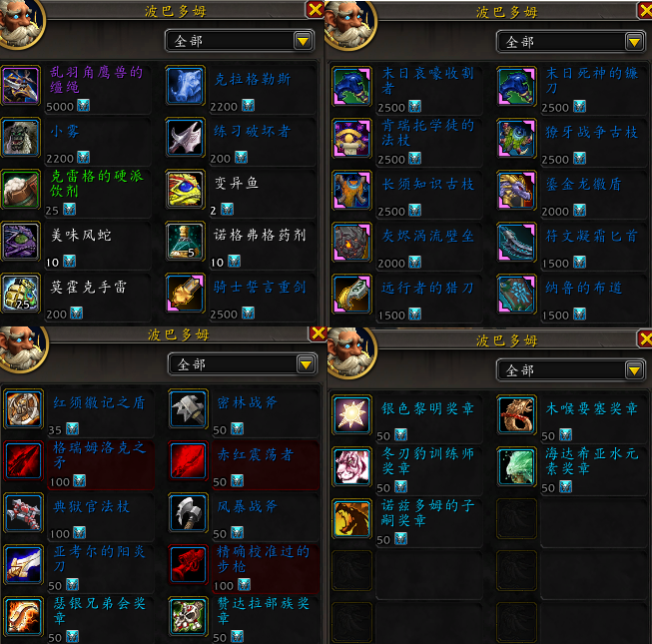Click the 波巴多姆 NPC portrait in bottom-right panel
652x644 pixels.
coord(351,352)
